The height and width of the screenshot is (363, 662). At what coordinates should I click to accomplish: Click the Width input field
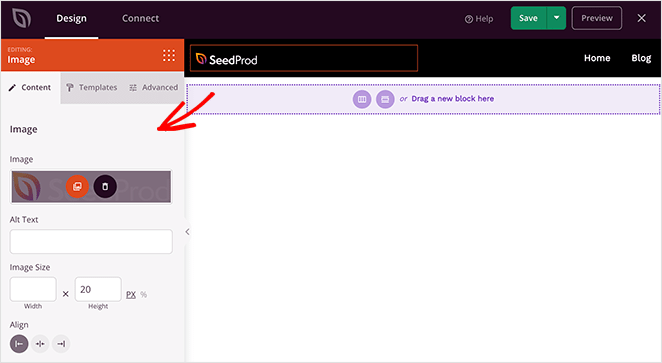pyautogui.click(x=33, y=289)
